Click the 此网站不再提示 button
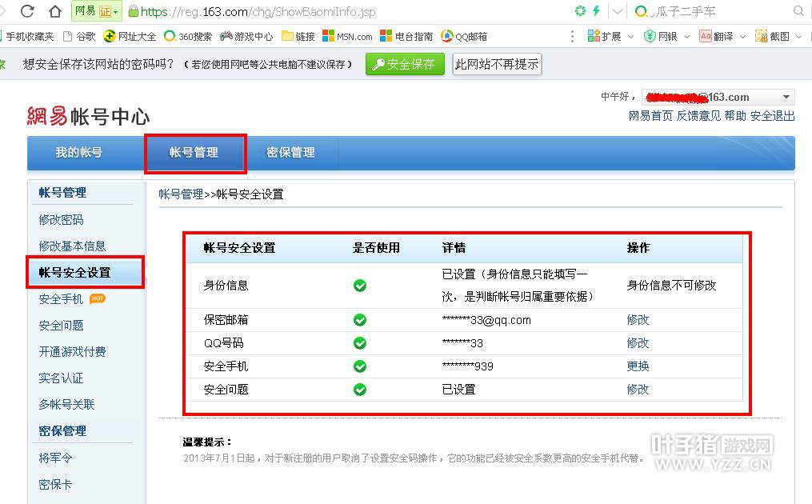The image size is (812, 504). click(497, 64)
